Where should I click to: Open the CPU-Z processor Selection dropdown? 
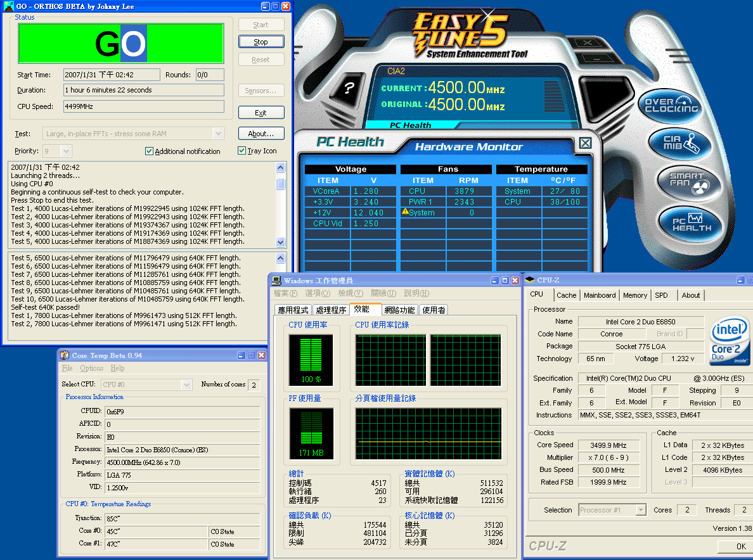641,509
